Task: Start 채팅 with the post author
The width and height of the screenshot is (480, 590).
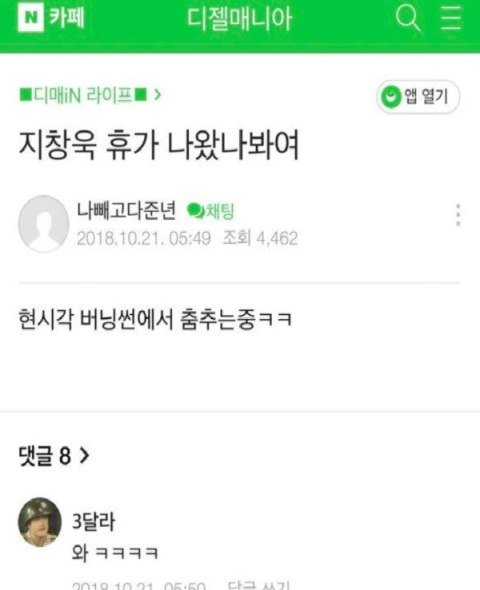Action: (211, 211)
